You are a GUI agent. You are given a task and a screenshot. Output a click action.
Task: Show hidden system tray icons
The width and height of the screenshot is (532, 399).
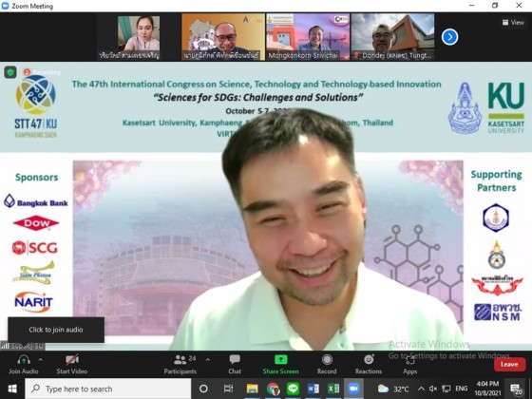[x=421, y=389]
